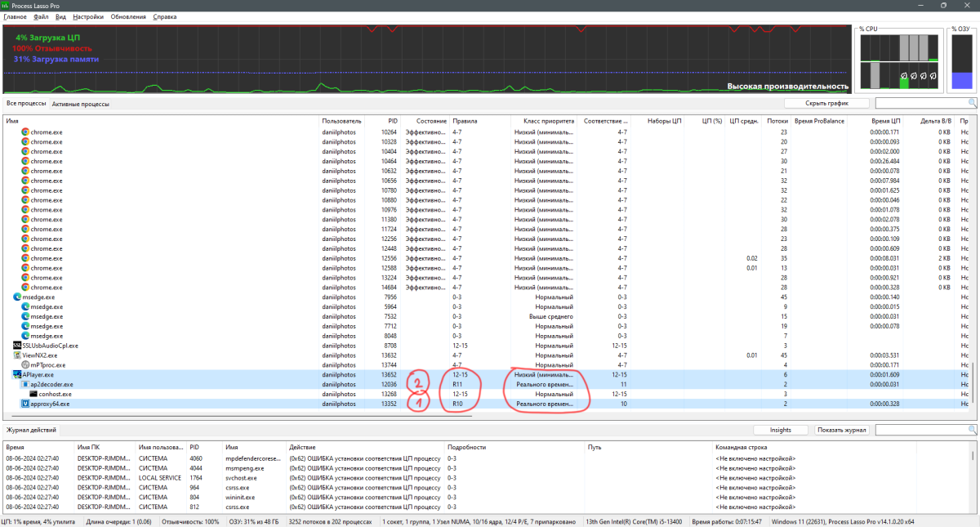Viewport: 980px width, 527px height.
Task: Open the Настройки menu
Action: [x=88, y=16]
